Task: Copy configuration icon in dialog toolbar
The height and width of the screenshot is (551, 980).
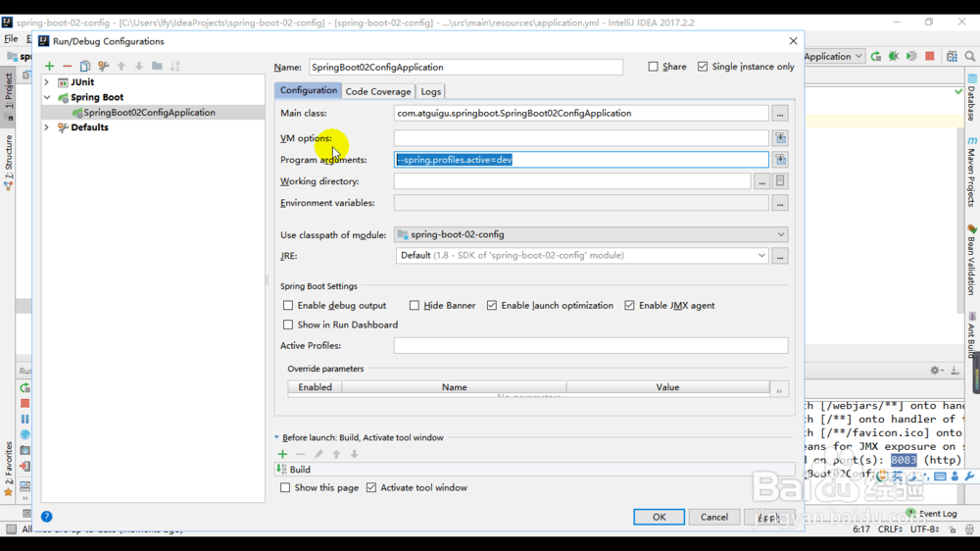Action: point(85,66)
